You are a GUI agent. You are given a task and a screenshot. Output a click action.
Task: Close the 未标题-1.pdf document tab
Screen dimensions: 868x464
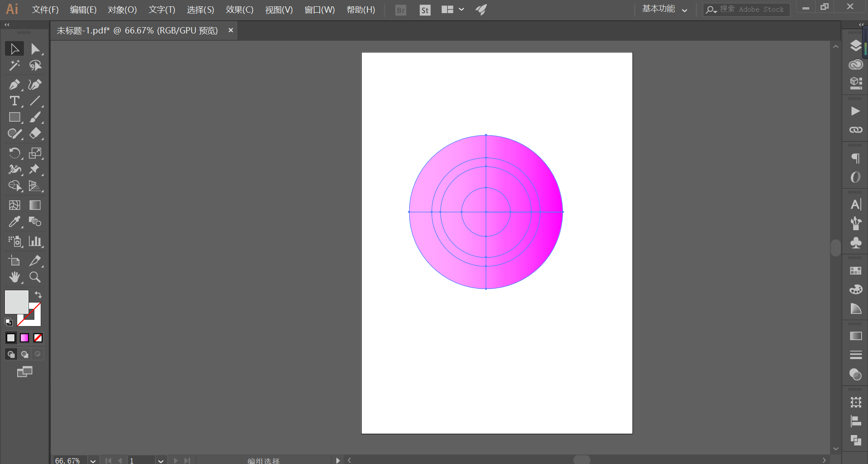(231, 30)
